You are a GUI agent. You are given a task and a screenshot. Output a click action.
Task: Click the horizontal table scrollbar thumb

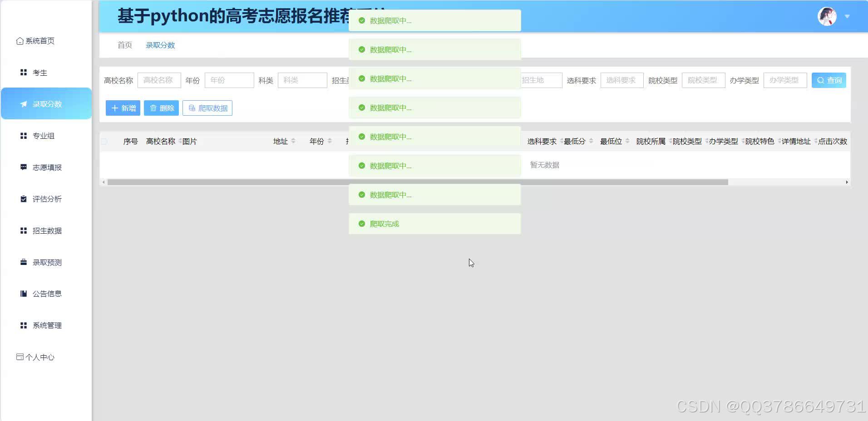coord(418,182)
